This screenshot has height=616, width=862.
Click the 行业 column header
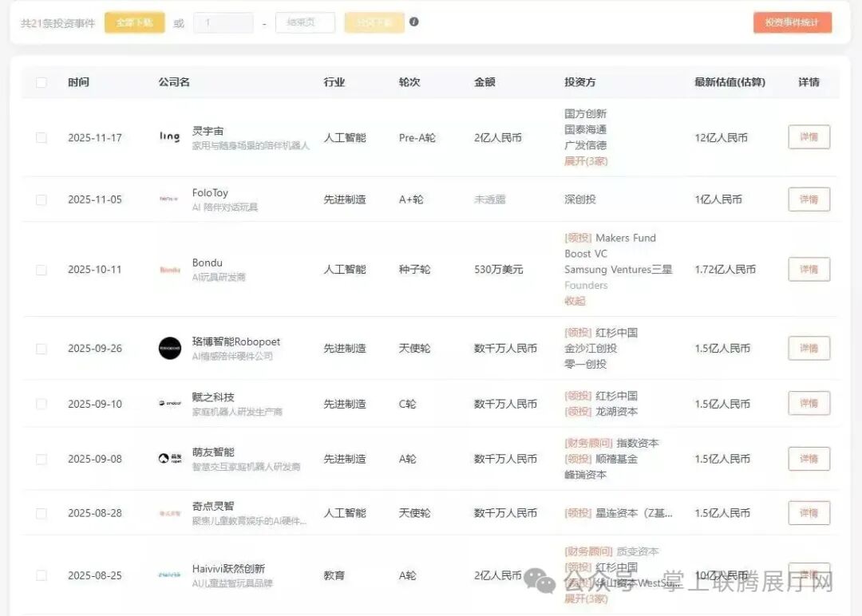click(x=334, y=82)
